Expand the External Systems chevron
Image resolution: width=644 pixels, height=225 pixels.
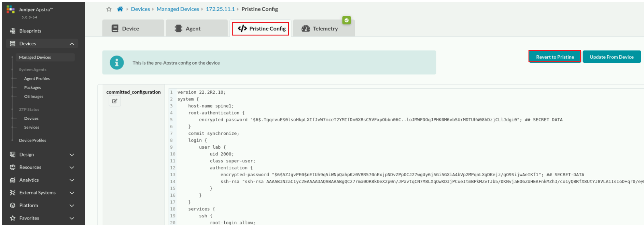(72, 193)
